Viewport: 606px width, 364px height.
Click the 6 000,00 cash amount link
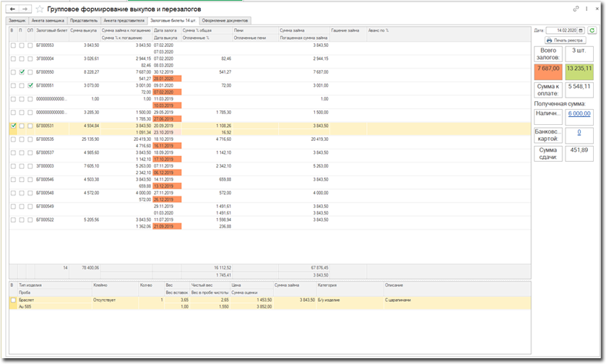coord(579,113)
